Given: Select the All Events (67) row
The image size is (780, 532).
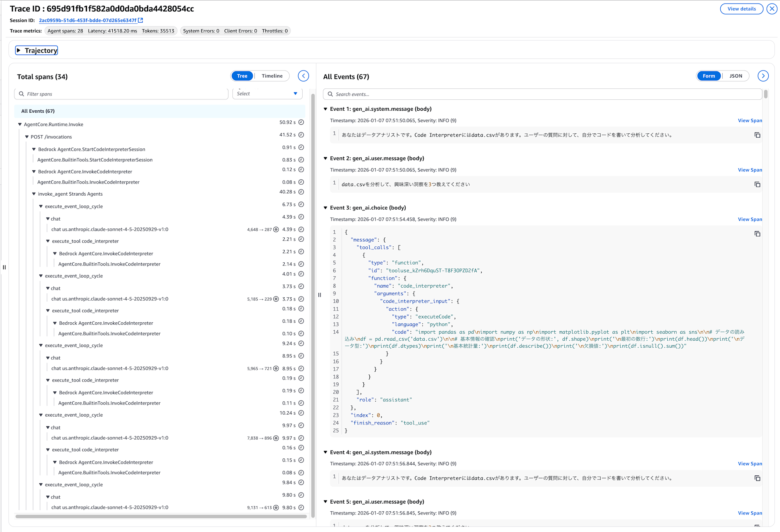Looking at the screenshot, I should click(38, 111).
